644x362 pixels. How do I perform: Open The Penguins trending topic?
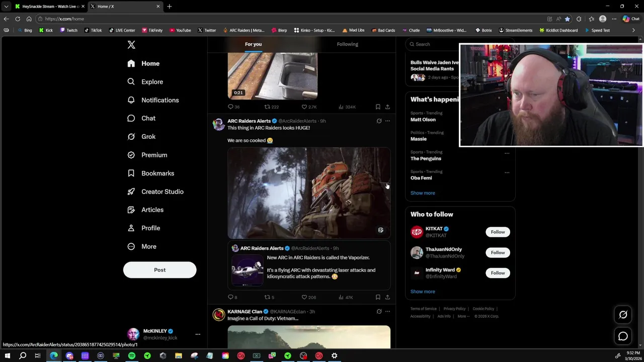tap(426, 158)
